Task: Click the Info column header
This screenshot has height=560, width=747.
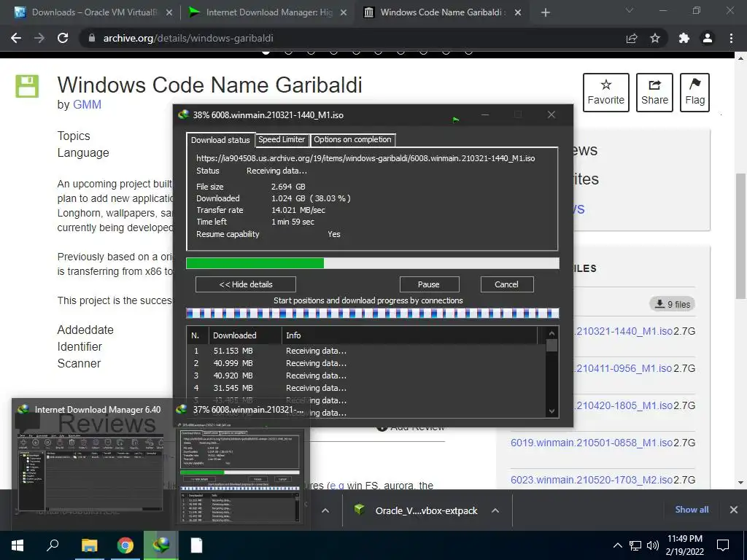Action: [410, 335]
